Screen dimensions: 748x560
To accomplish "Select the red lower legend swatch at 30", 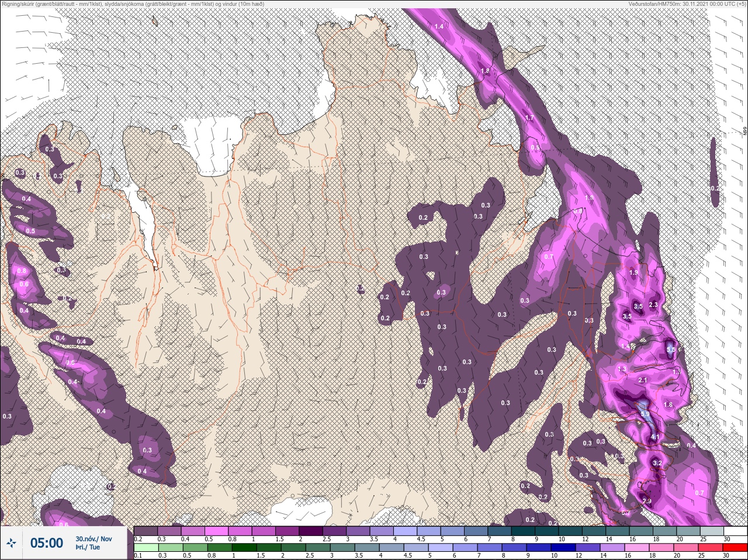I will (x=735, y=548).
